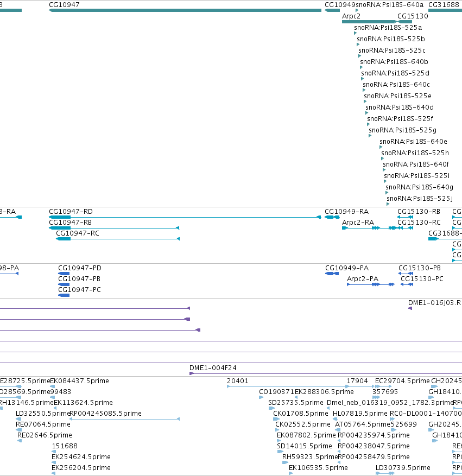Click snoRNA:Psi18S-640e label

coord(413,142)
